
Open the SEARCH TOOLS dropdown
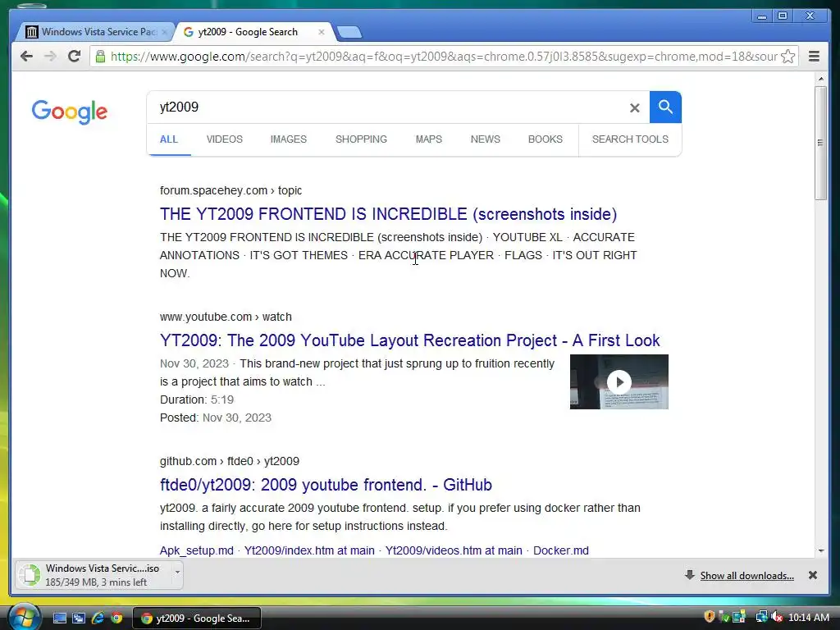click(x=630, y=139)
